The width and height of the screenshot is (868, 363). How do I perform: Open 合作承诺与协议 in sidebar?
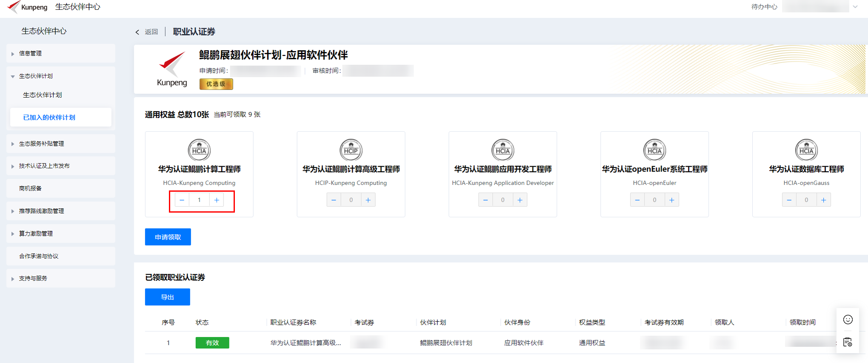[61, 256]
